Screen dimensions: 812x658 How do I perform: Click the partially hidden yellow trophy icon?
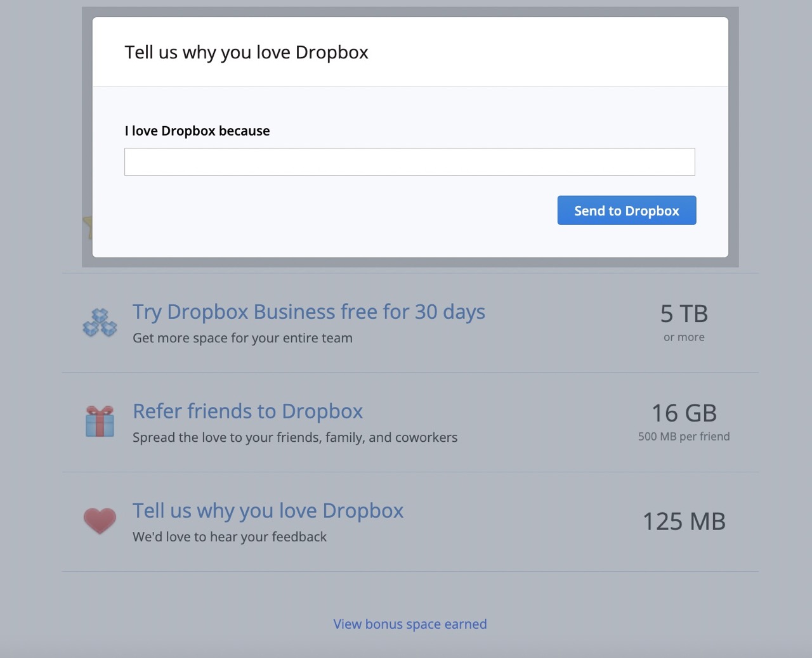[87, 228]
